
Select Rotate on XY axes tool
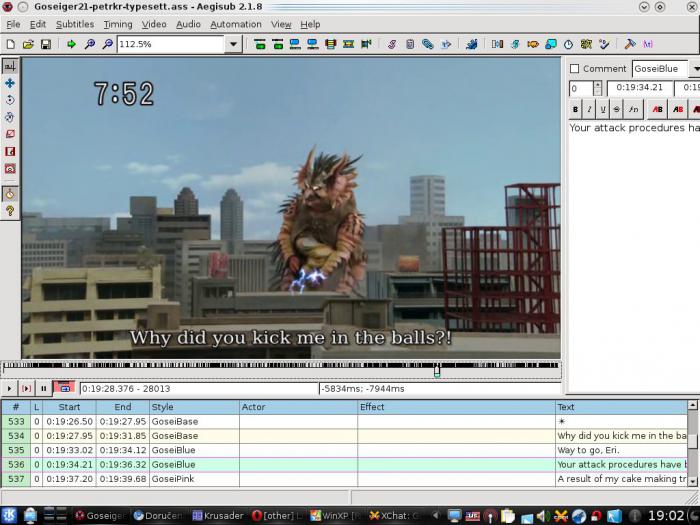10,117
